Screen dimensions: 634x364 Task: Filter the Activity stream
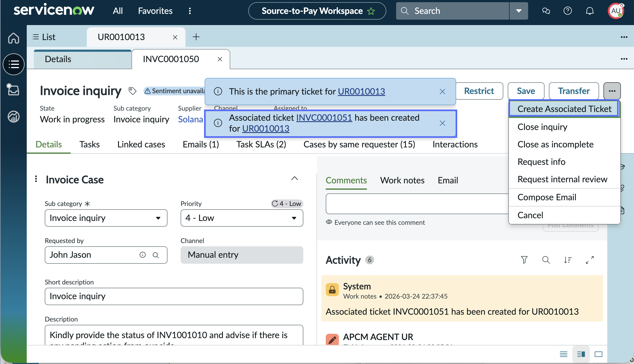point(524,260)
